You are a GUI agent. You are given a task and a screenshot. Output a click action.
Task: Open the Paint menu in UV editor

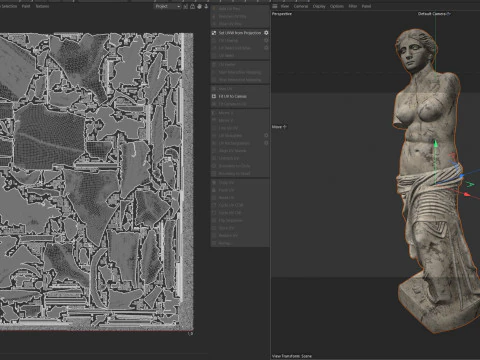[x=26, y=6]
